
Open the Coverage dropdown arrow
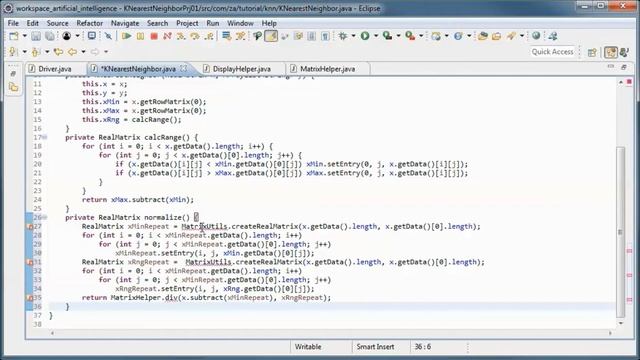(398, 36)
